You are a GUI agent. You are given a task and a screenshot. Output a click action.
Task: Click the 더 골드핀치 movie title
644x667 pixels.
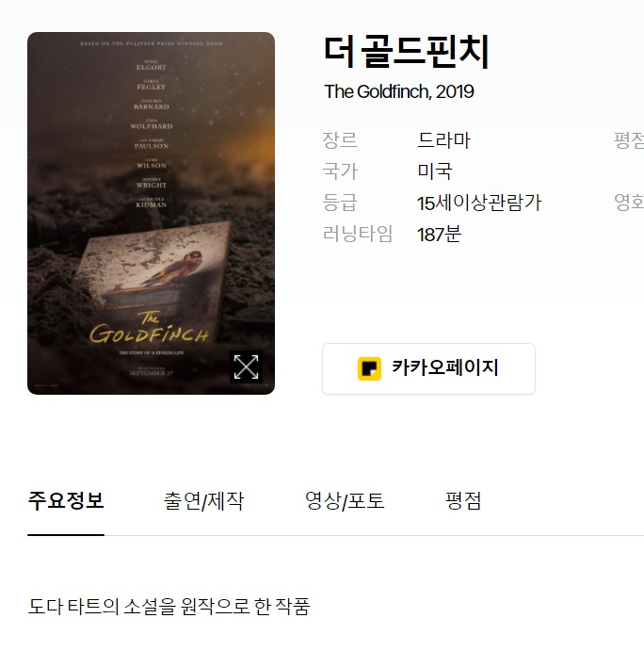tap(407, 52)
